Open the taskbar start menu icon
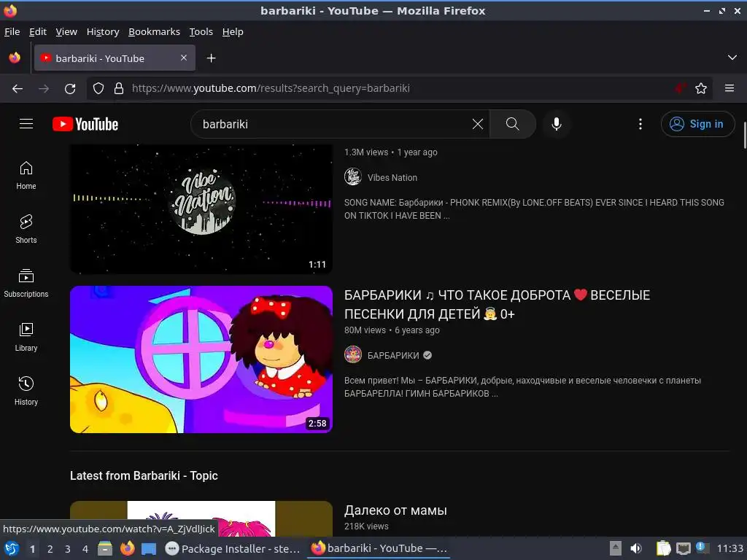 click(12, 548)
